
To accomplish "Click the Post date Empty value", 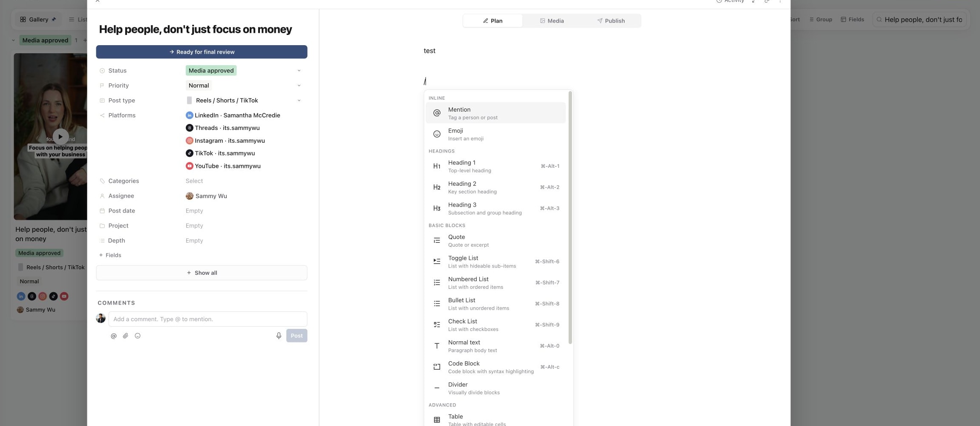I will [194, 211].
